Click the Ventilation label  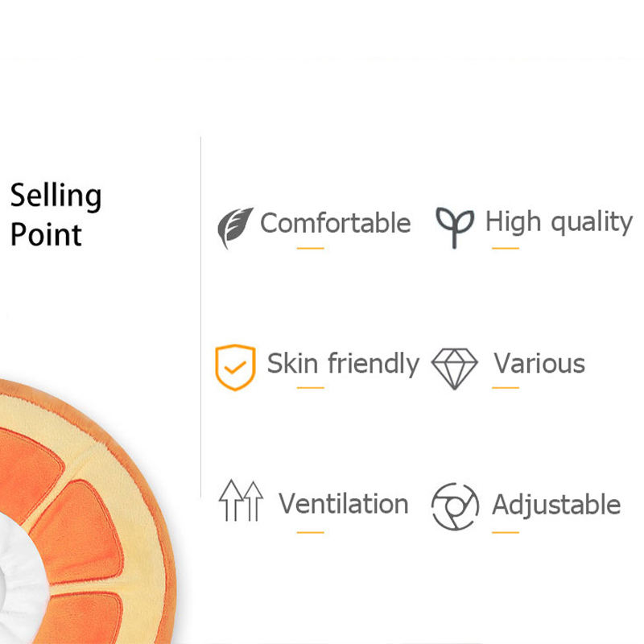(x=344, y=504)
